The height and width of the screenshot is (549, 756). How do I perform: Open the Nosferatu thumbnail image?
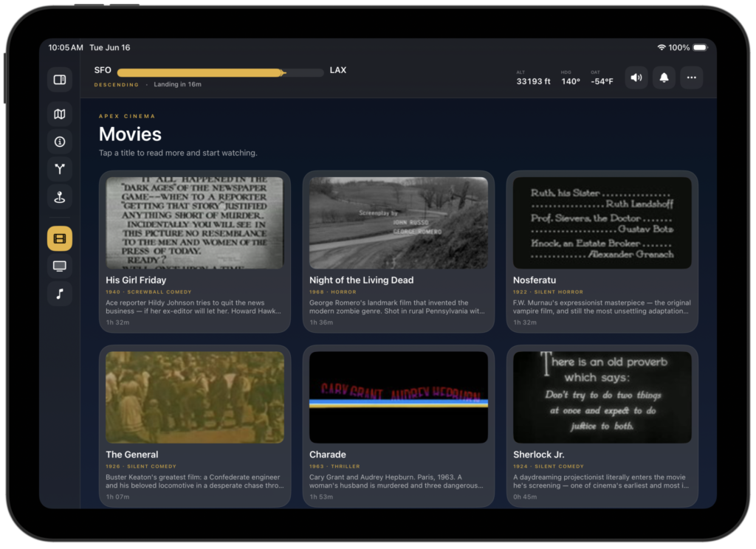tap(602, 223)
